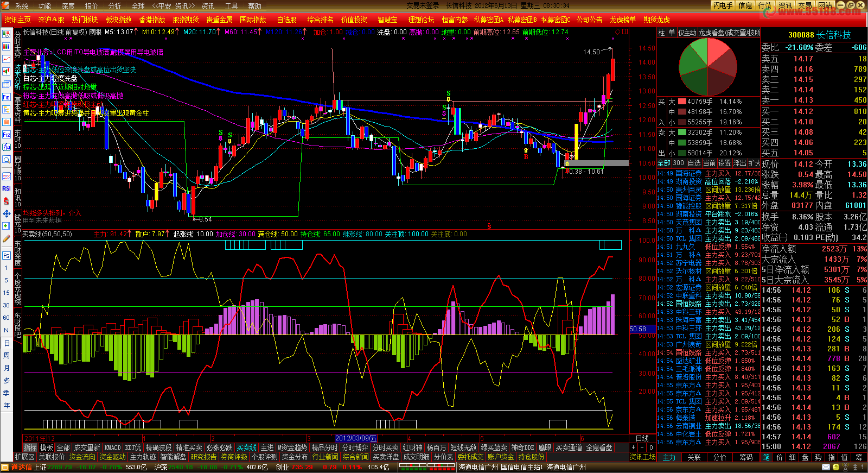This screenshot has width=868, height=473.
Task: Click the FS icon in the left sidebar
Action: (7, 255)
